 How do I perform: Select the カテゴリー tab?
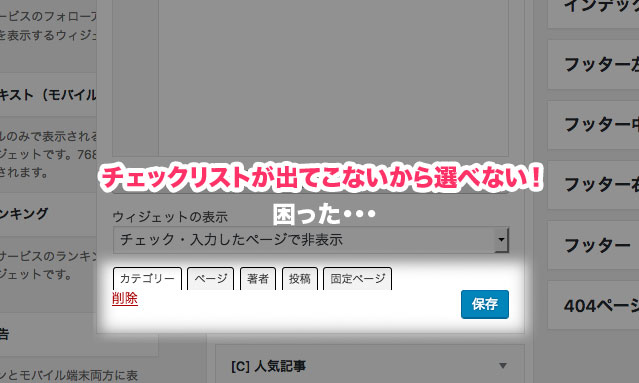point(147,279)
